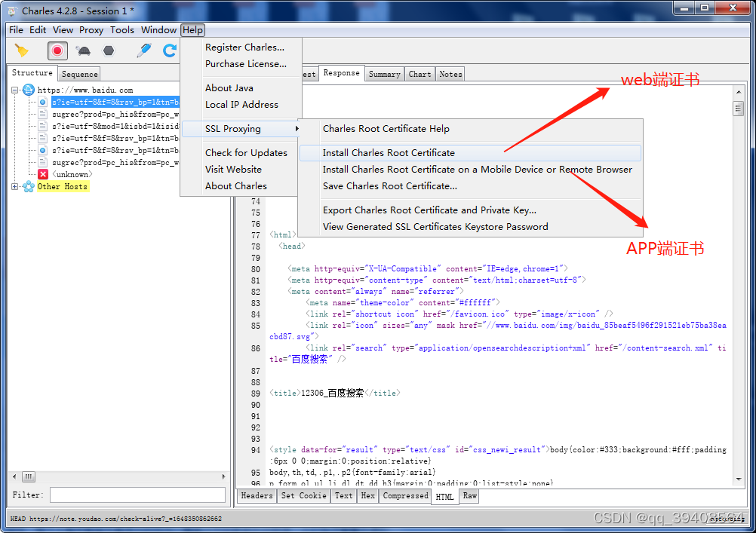Viewport: 756px width, 533px height.
Task: Switch to the Compressed bottom tab
Action: pos(405,495)
